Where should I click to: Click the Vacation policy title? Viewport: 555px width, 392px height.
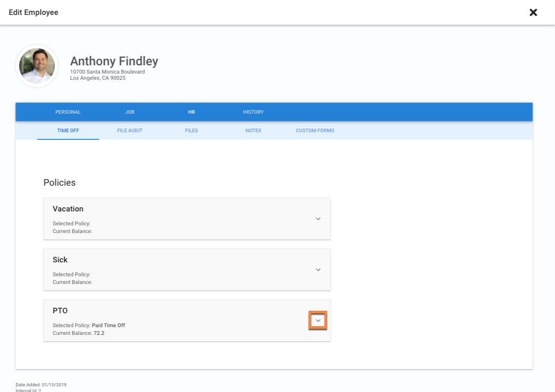pos(68,209)
